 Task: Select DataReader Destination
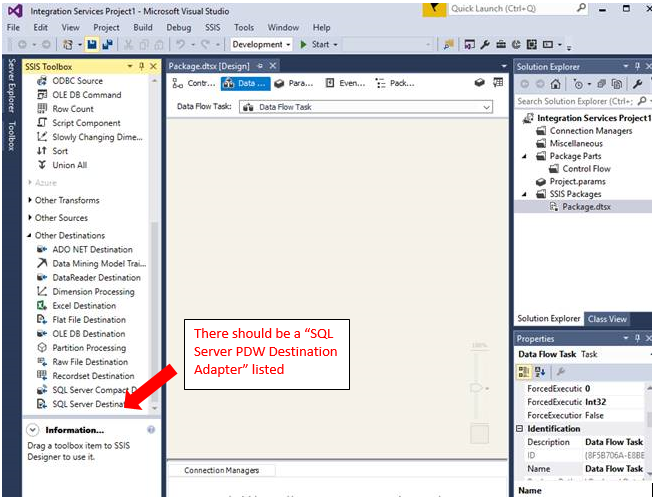[x=96, y=278]
